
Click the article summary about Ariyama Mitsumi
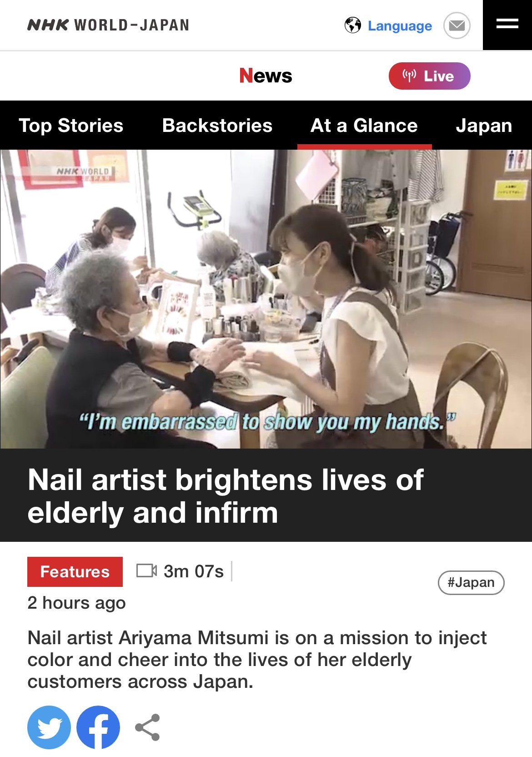tap(257, 660)
